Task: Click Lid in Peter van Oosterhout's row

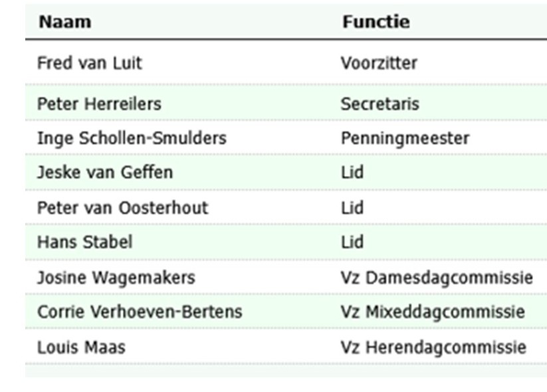Action: [352, 208]
